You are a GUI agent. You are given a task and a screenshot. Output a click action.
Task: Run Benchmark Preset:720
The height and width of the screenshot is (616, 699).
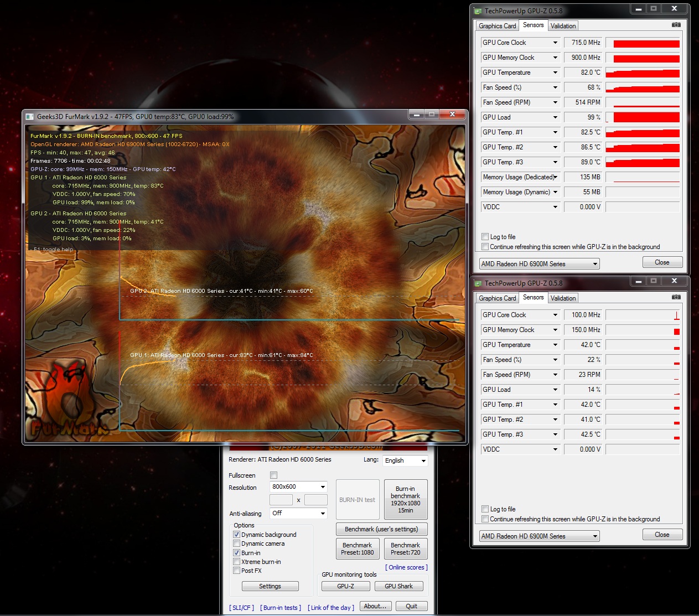406,548
